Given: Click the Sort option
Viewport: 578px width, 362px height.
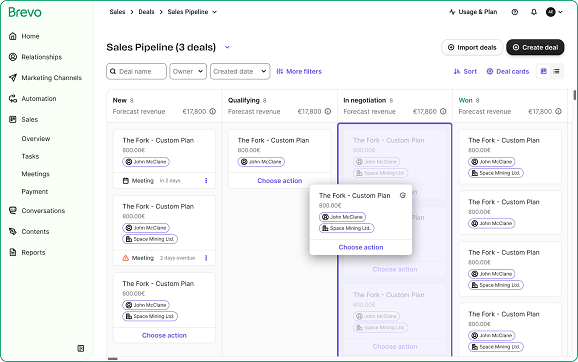Looking at the screenshot, I should click(x=465, y=72).
